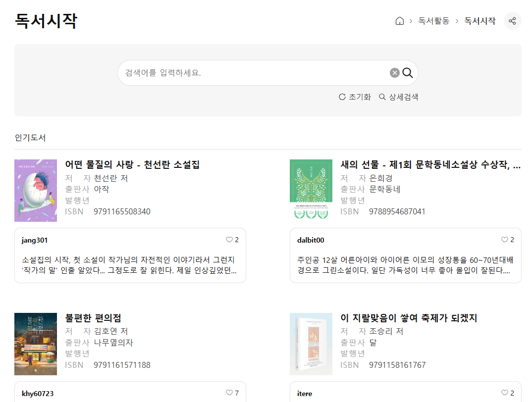Viewport: 532px width, 402px height.
Task: Click the magnifier icon beside 상세검색
Action: pos(382,97)
